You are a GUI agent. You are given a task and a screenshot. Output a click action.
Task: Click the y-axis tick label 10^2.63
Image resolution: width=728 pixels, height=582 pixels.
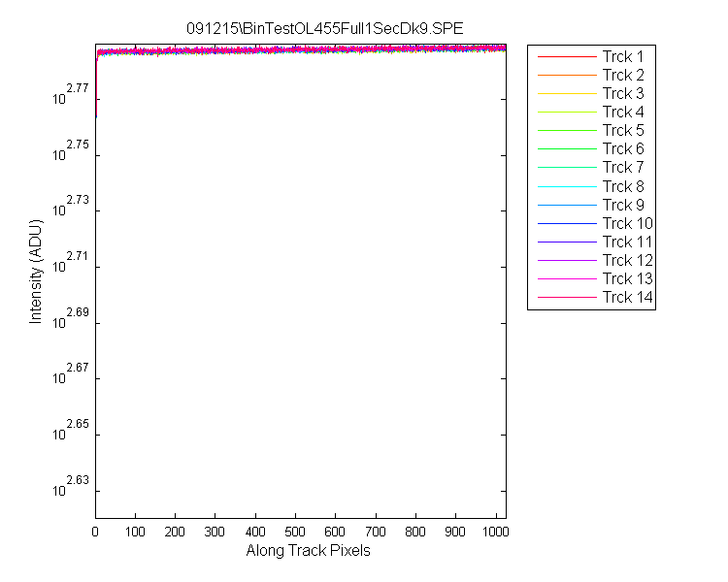tap(71, 486)
